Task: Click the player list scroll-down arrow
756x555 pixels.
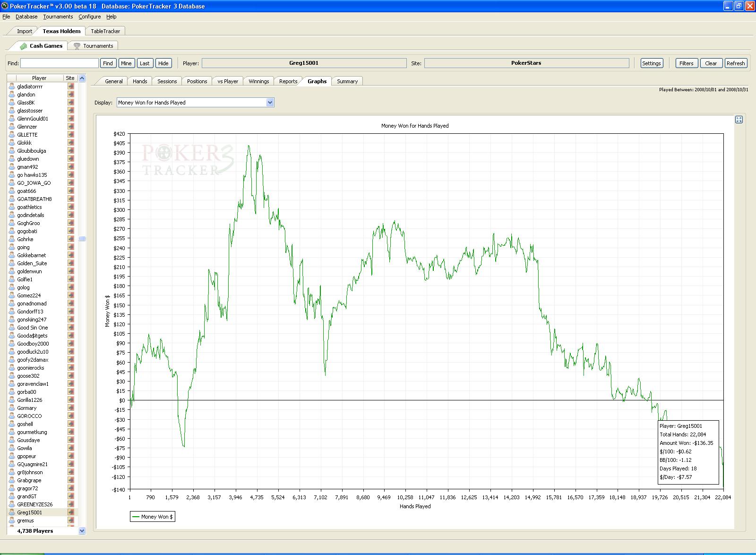Action: pos(82,531)
